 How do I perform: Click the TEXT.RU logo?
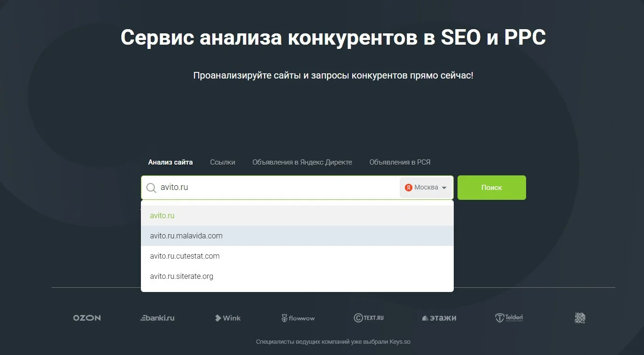coord(369,318)
